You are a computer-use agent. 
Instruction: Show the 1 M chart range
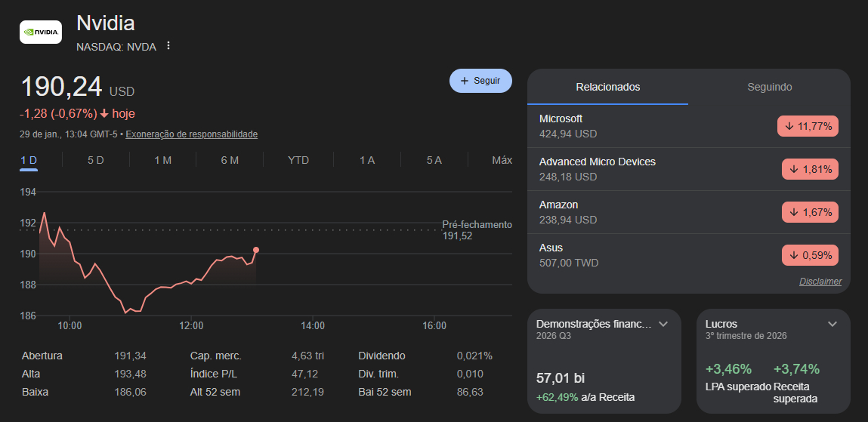(x=162, y=160)
